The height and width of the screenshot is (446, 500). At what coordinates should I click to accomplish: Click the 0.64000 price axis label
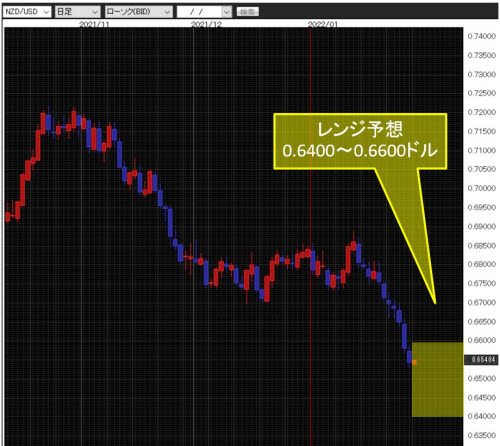coord(482,416)
